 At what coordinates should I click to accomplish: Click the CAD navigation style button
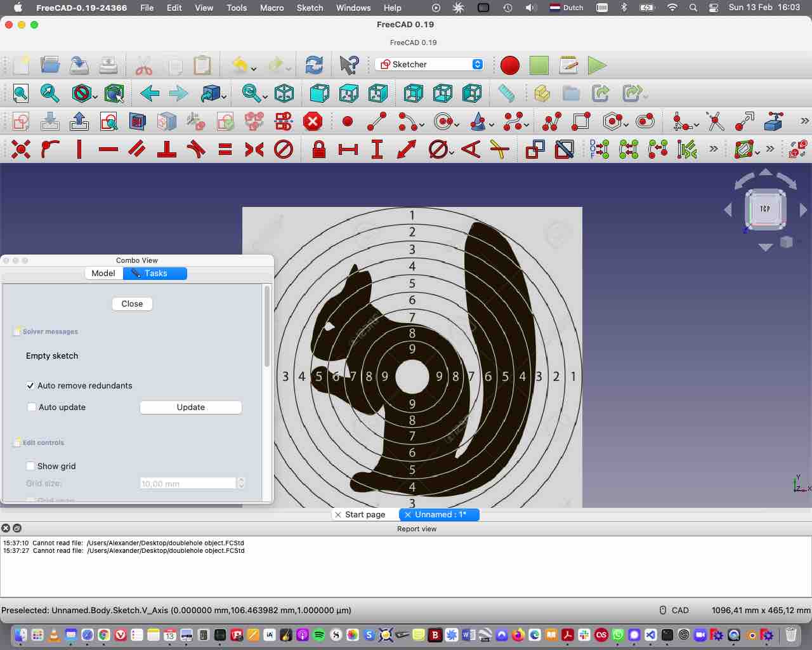tap(674, 610)
